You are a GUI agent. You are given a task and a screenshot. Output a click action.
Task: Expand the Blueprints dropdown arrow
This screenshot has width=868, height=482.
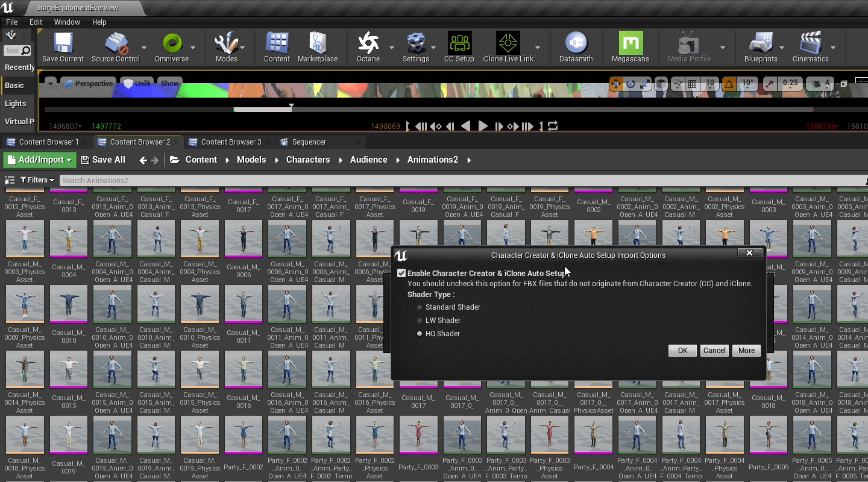click(x=782, y=47)
